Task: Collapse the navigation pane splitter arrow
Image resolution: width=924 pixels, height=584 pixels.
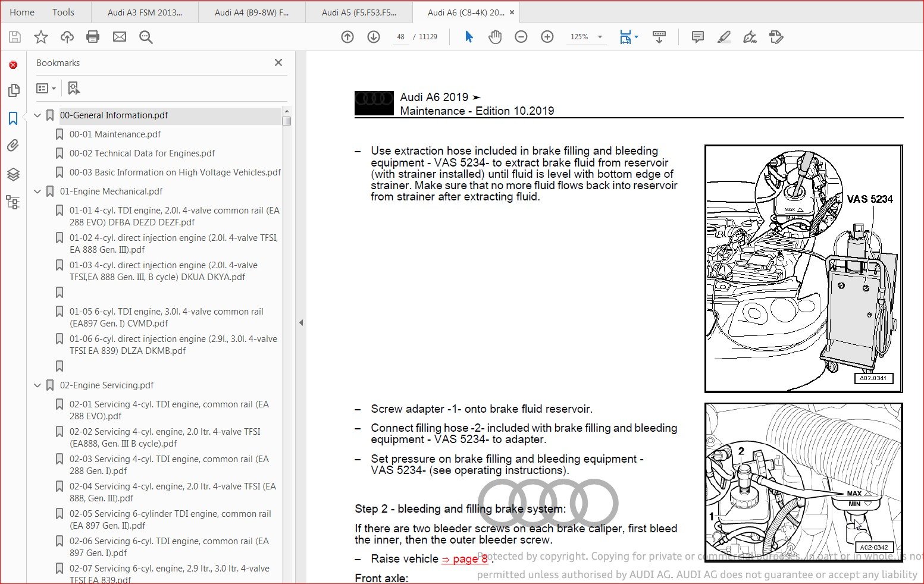Action: pos(301,323)
